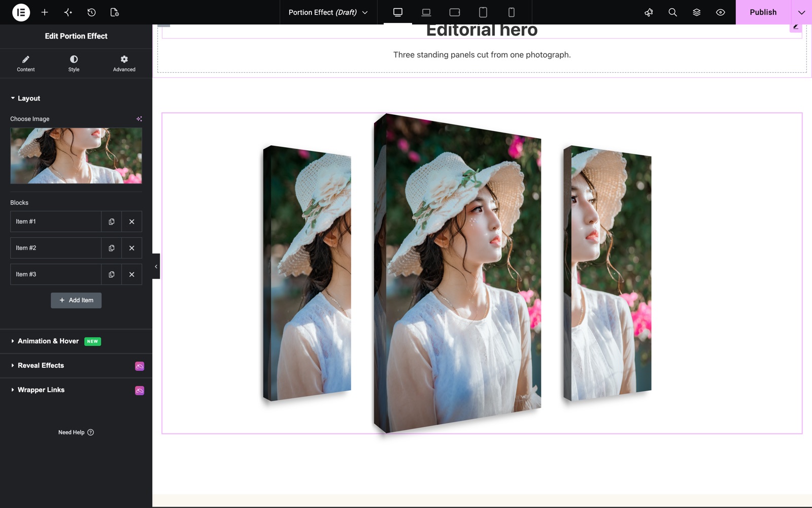Click the right image panel

607,273
